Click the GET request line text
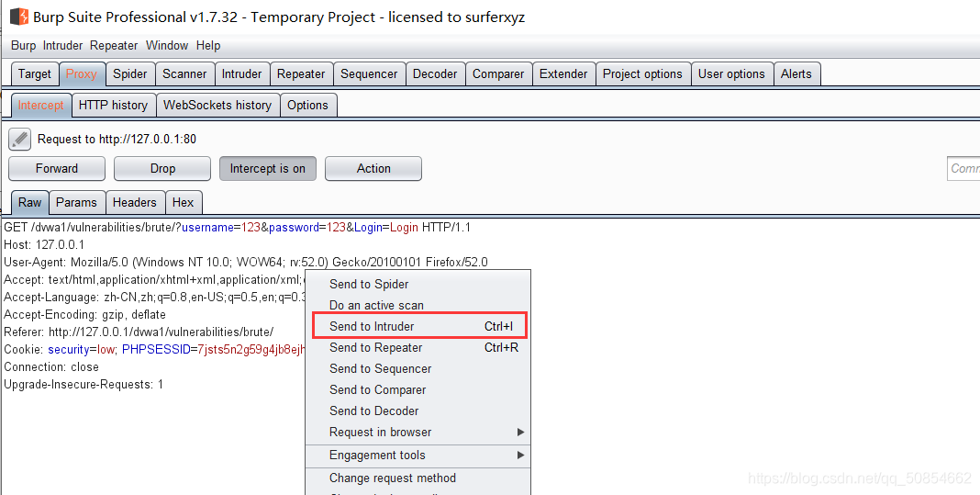980x495 pixels. [x=237, y=227]
